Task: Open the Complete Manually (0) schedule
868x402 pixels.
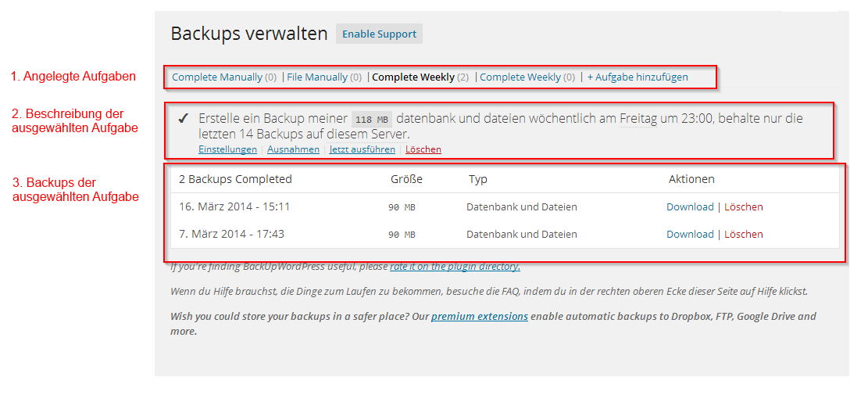Action: tap(224, 77)
